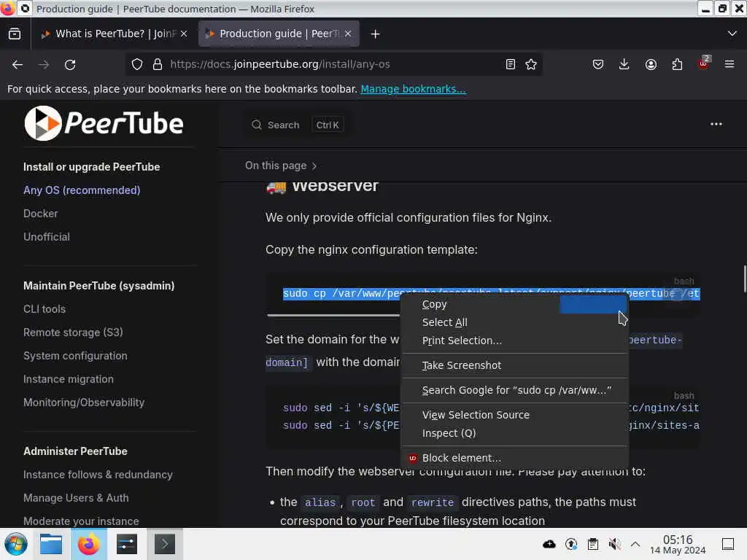Open CLI tools sidebar link
The width and height of the screenshot is (747, 560).
(44, 309)
